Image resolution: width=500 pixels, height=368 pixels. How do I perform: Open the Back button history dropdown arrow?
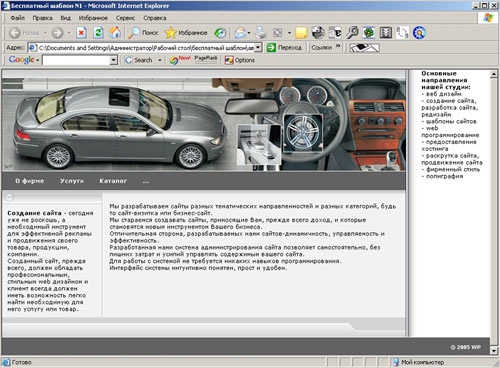(46, 33)
